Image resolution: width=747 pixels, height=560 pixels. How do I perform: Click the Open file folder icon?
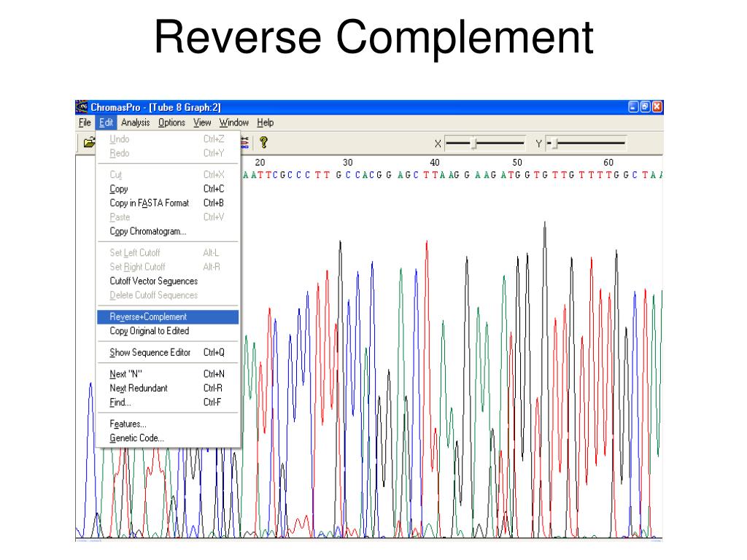(88, 142)
